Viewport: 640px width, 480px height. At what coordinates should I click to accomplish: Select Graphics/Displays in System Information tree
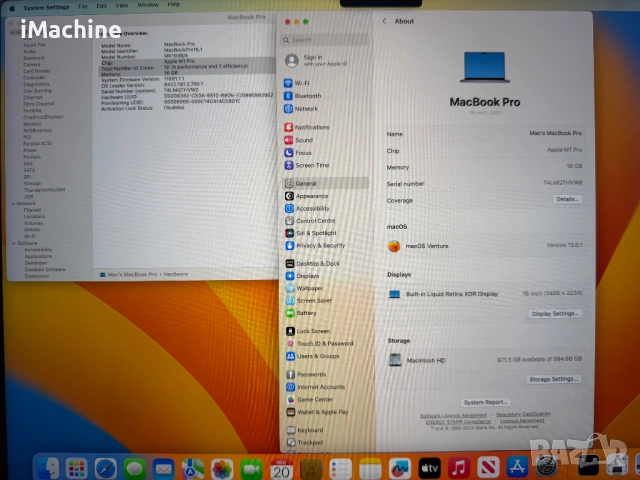pos(43,117)
